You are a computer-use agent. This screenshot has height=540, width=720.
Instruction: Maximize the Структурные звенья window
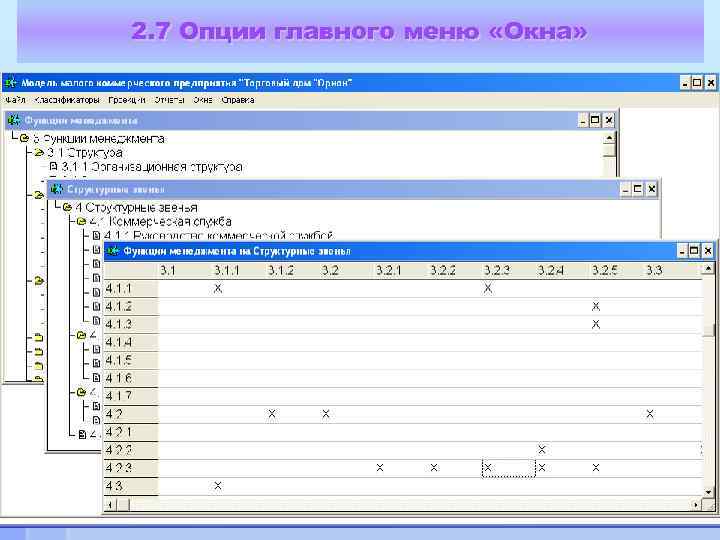638,189
